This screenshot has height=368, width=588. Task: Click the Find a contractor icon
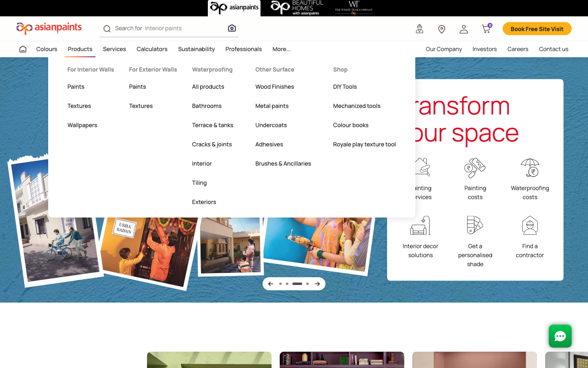tap(530, 225)
